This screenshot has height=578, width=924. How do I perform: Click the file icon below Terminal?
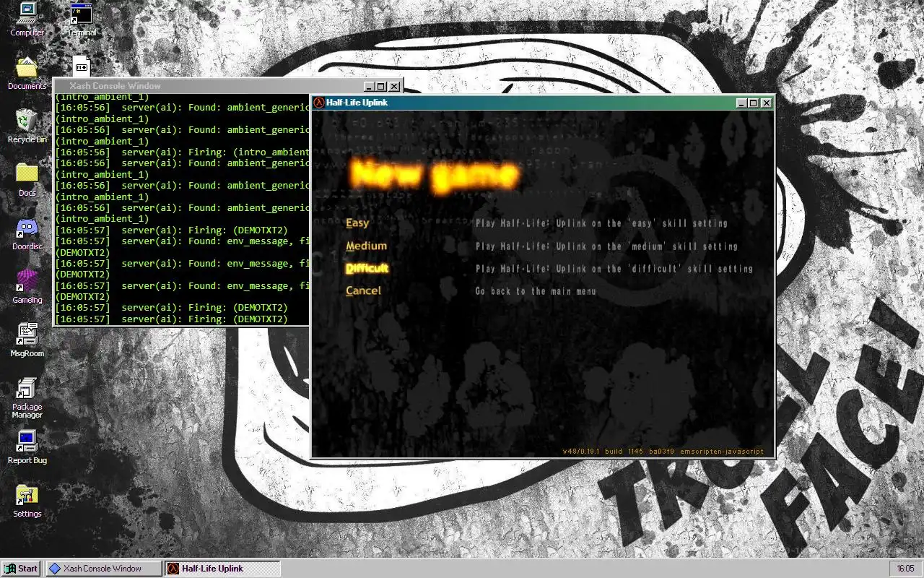(82, 66)
